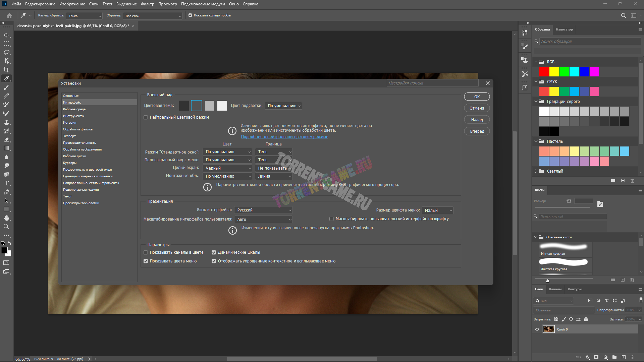Viewport: 644px width, 362px height.
Task: Select the Zoom tool
Action: pos(6,227)
